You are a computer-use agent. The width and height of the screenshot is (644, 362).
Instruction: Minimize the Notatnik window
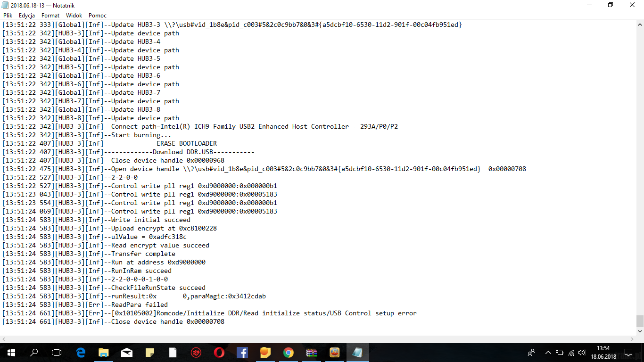[x=589, y=5]
